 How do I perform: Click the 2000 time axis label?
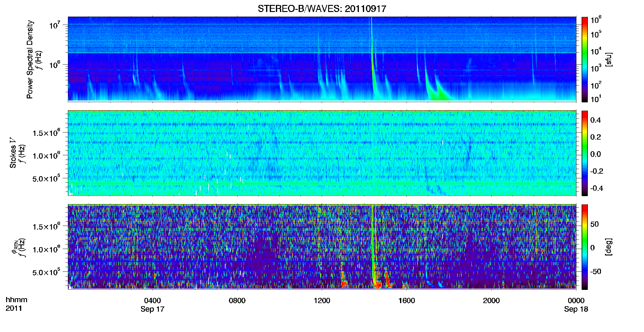click(x=491, y=300)
